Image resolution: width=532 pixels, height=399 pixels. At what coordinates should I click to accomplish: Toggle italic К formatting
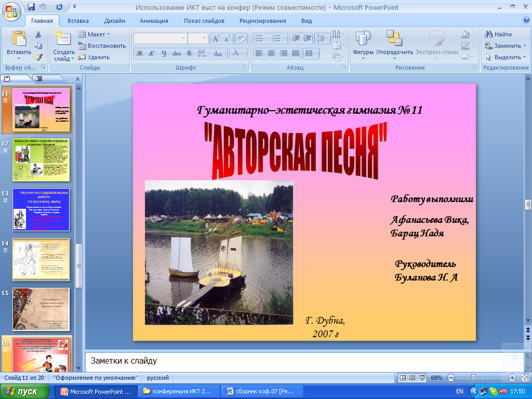pyautogui.click(x=152, y=53)
